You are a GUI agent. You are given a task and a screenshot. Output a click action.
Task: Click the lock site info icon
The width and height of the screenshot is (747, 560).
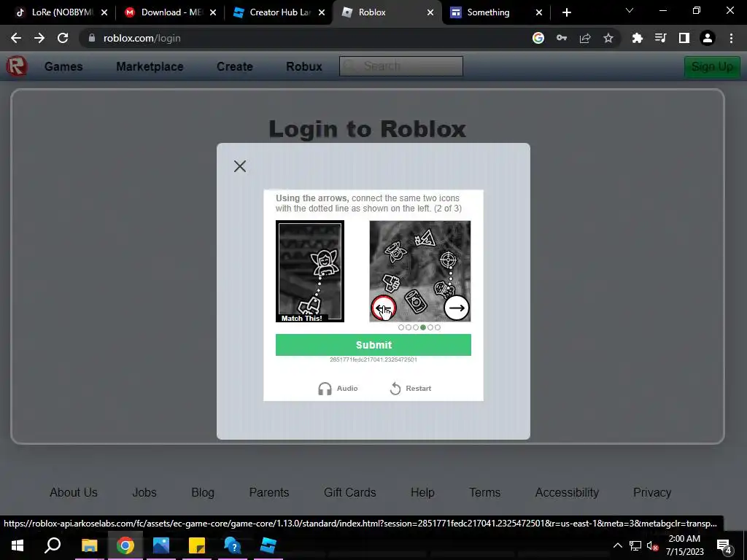pyautogui.click(x=92, y=38)
